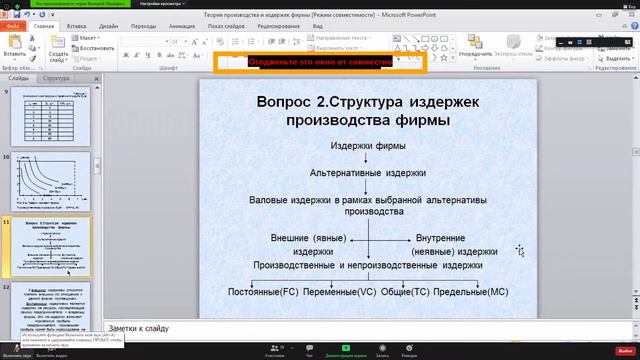
Task: Click the Восстановить reset button
Action: (x=93, y=48)
